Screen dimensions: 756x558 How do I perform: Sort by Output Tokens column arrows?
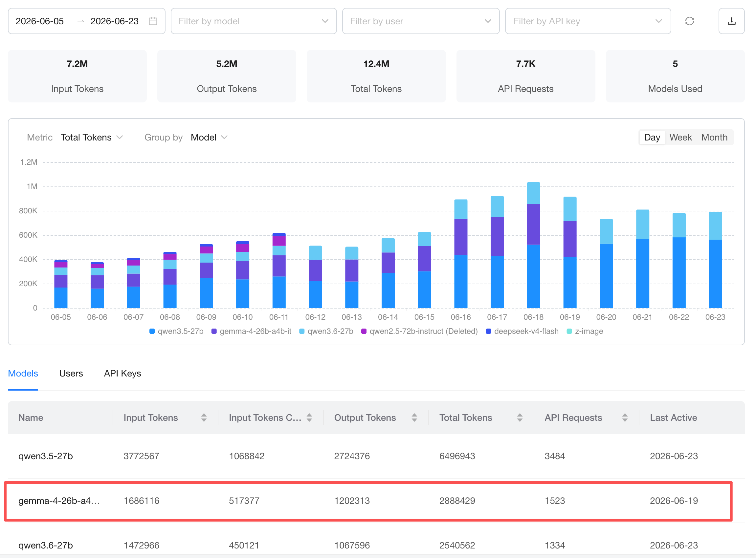414,418
